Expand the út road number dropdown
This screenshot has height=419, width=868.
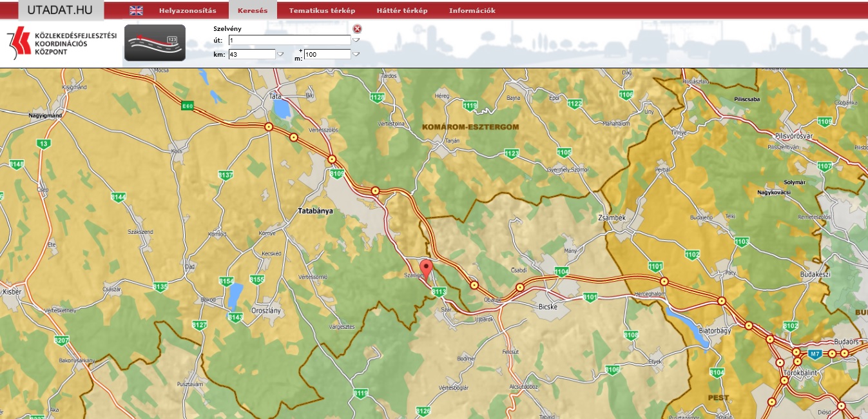coord(356,41)
